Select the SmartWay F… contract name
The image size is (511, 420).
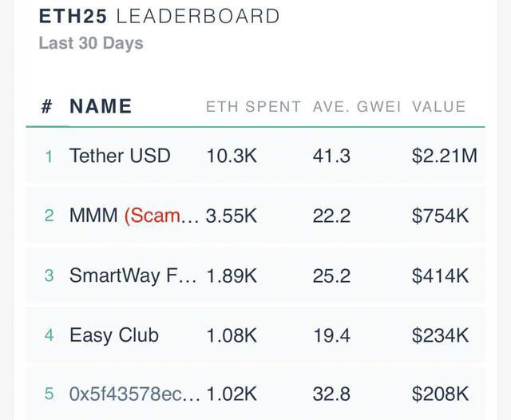133,275
